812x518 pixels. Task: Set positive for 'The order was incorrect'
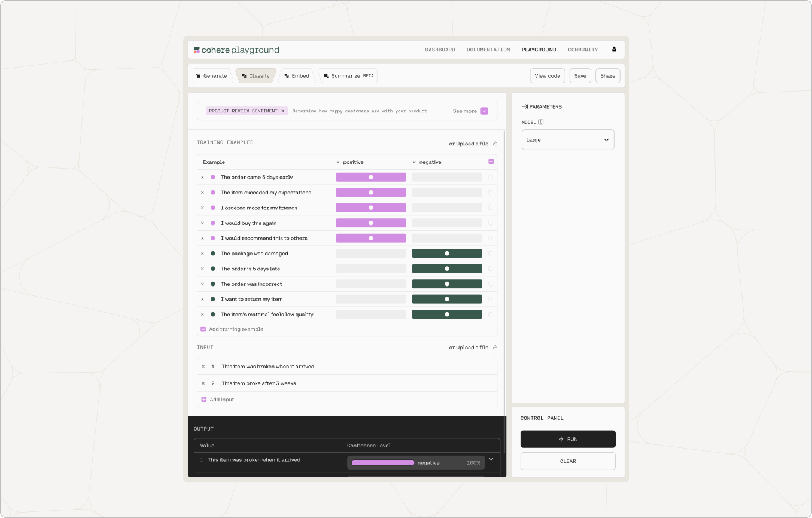(x=371, y=284)
